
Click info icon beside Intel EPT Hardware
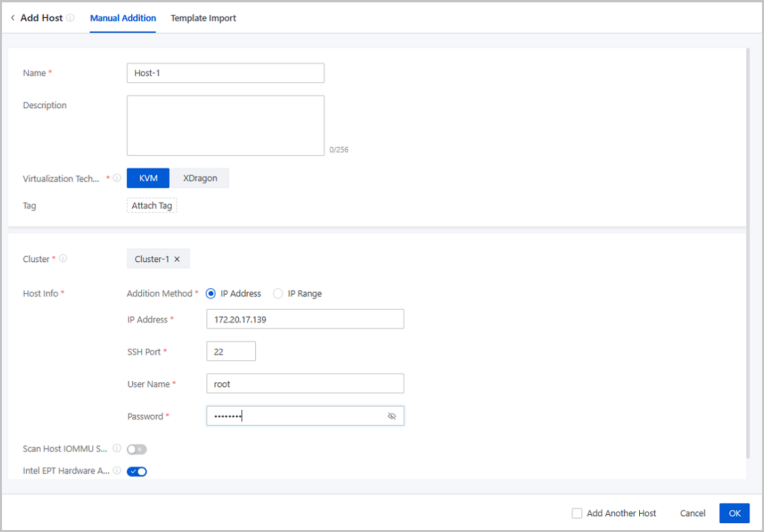click(117, 471)
